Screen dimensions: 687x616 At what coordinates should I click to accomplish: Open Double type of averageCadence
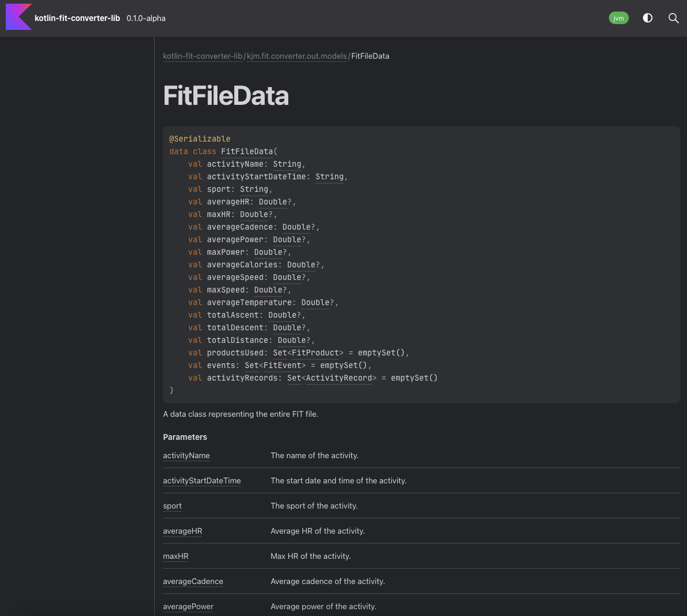[x=297, y=227]
